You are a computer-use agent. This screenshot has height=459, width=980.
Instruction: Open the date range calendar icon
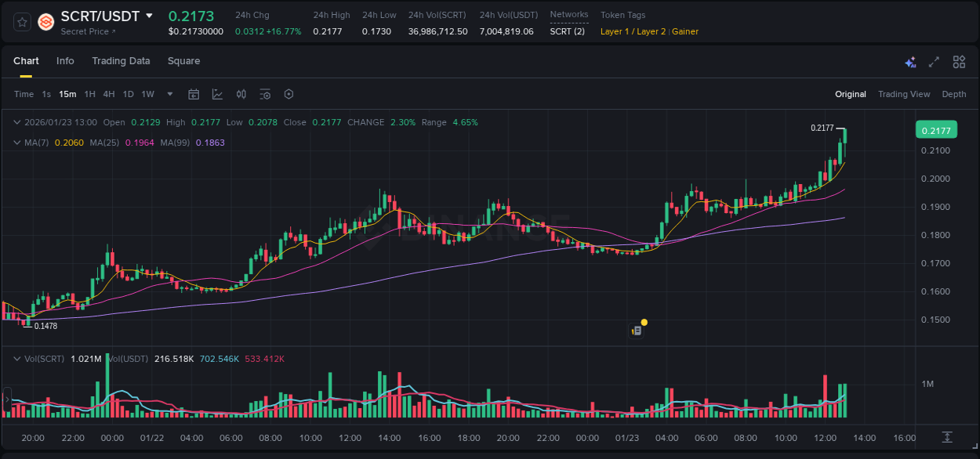coord(194,93)
